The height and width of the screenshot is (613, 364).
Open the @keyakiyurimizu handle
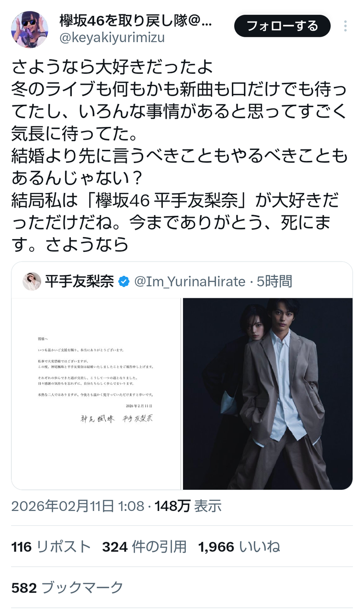click(112, 38)
